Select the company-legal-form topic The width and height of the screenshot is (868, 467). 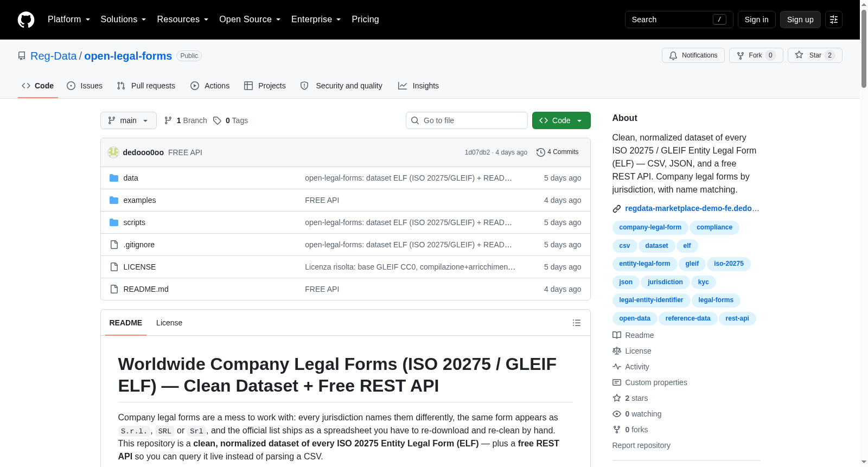[650, 227]
